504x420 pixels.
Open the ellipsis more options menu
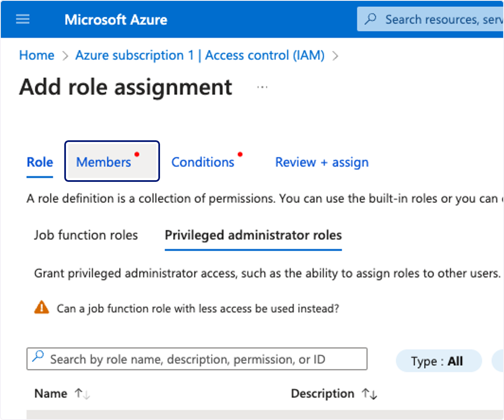click(262, 87)
